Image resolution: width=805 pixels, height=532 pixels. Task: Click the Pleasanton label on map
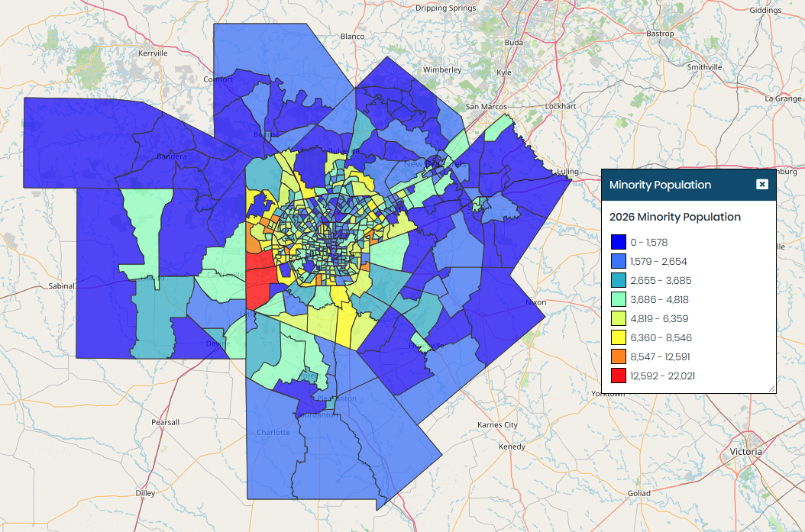coord(337,398)
